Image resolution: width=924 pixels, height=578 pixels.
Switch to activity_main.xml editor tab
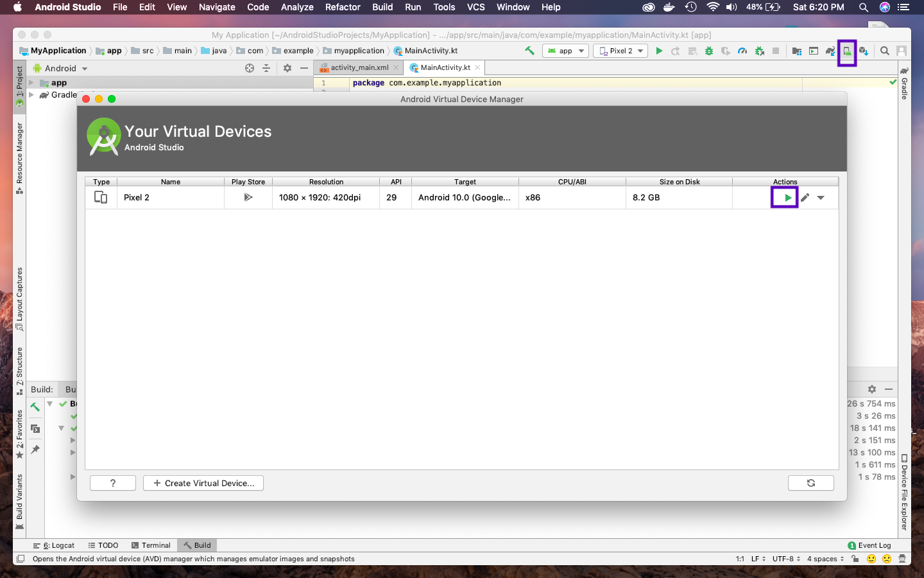click(359, 67)
